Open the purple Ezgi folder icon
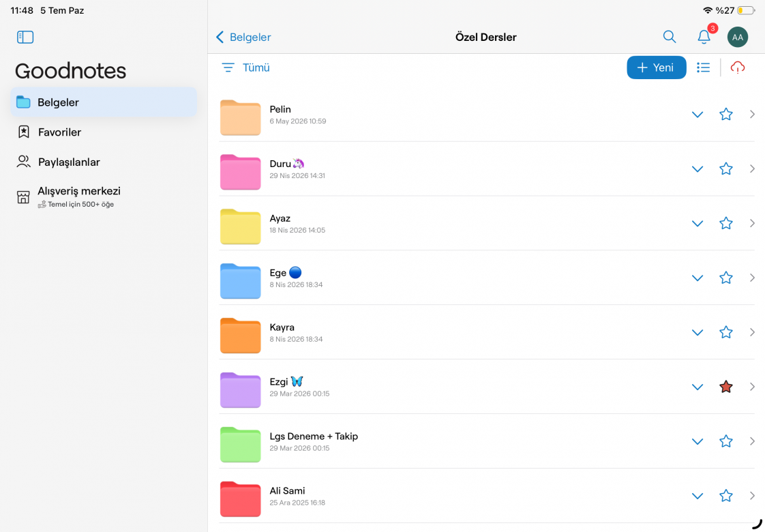 tap(240, 390)
